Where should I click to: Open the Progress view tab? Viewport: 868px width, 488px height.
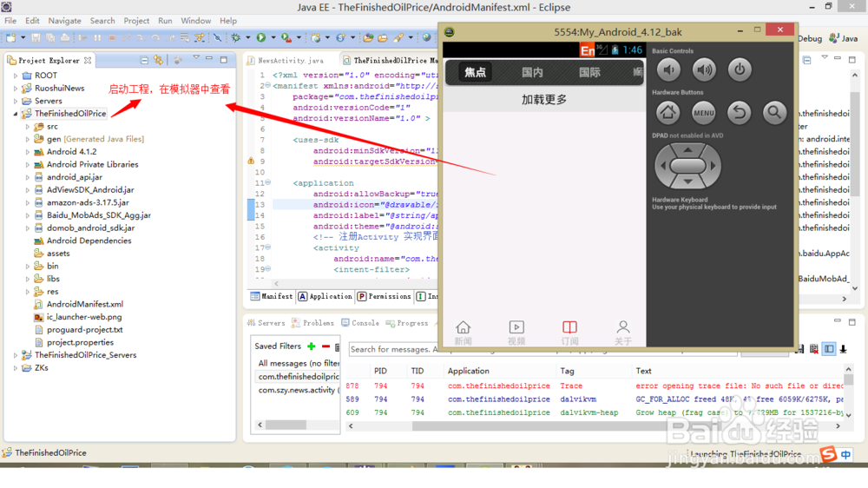[x=407, y=323]
